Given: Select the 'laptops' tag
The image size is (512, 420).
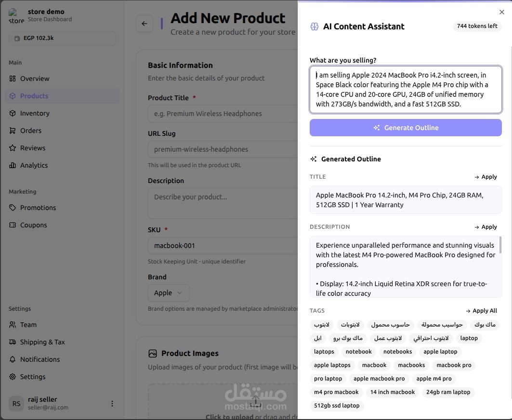Looking at the screenshot, I should click(x=324, y=352).
